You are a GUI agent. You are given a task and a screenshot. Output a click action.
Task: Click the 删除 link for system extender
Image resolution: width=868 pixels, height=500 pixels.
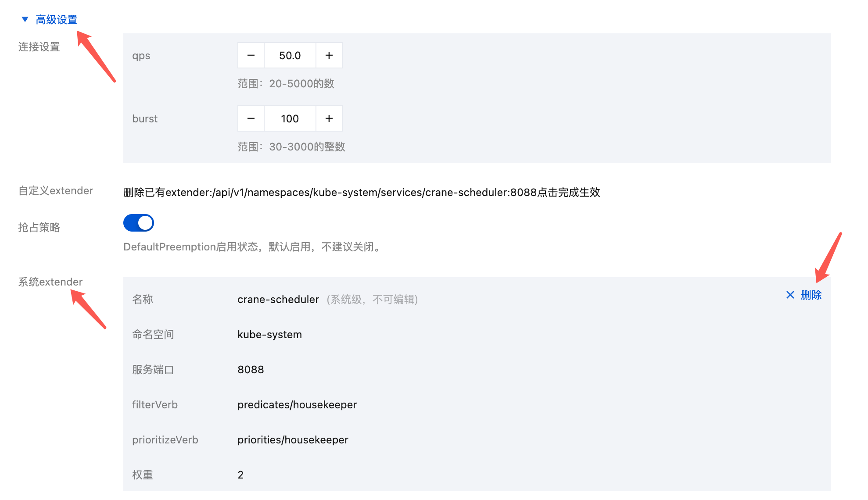tap(811, 295)
